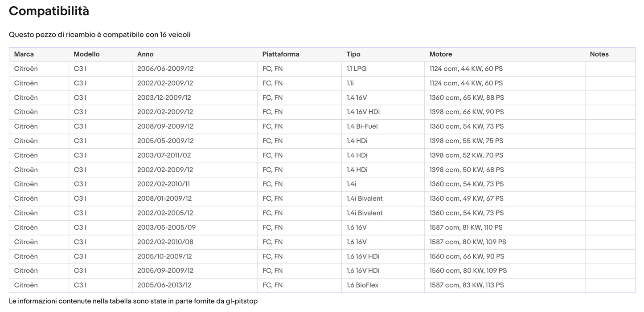Screen dimensions: 644x312
Task: Click the 2005/06-2013/12 year cell
Action: (164, 285)
